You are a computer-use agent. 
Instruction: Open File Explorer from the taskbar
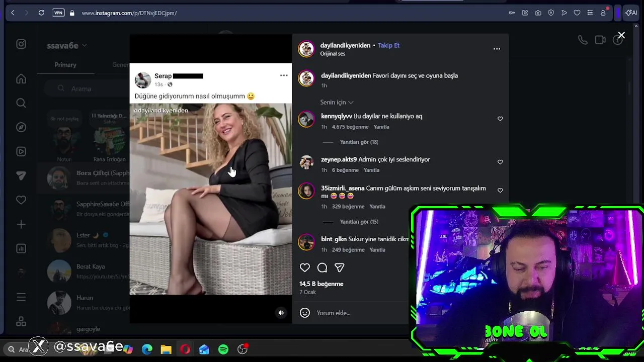coord(166,349)
